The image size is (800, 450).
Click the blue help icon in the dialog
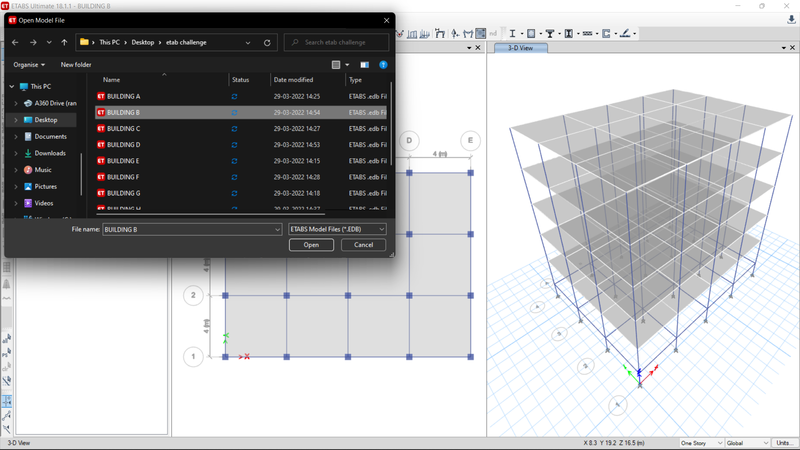[x=383, y=65]
